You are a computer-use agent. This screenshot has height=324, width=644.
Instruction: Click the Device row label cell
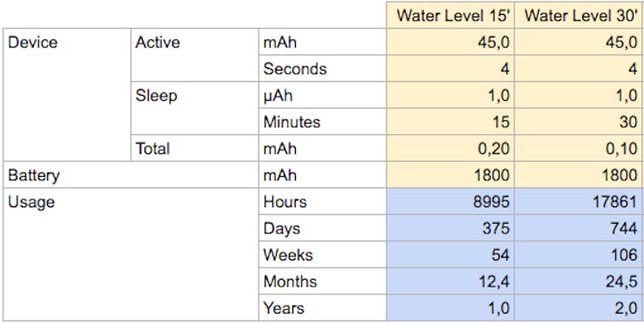[67, 95]
